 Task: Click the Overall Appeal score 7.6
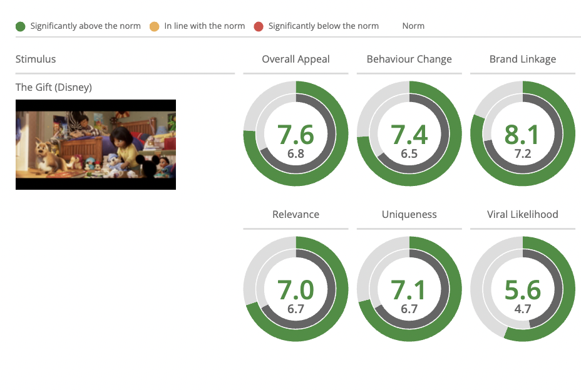tap(296, 135)
